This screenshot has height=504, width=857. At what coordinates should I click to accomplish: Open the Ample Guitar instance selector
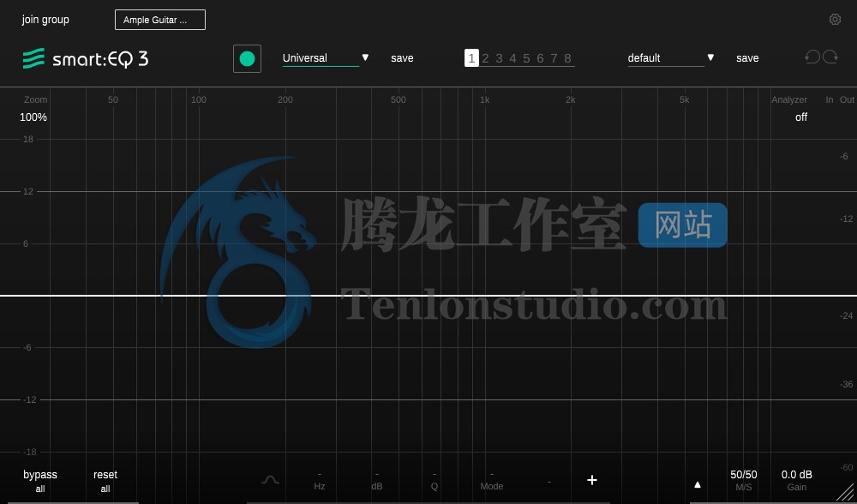[160, 19]
